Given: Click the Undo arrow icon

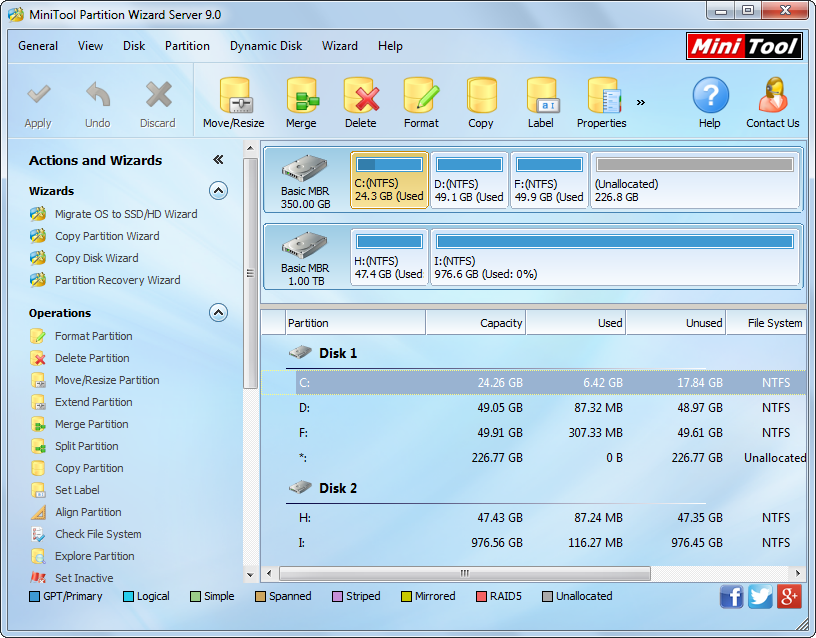Looking at the screenshot, I should tap(98, 95).
